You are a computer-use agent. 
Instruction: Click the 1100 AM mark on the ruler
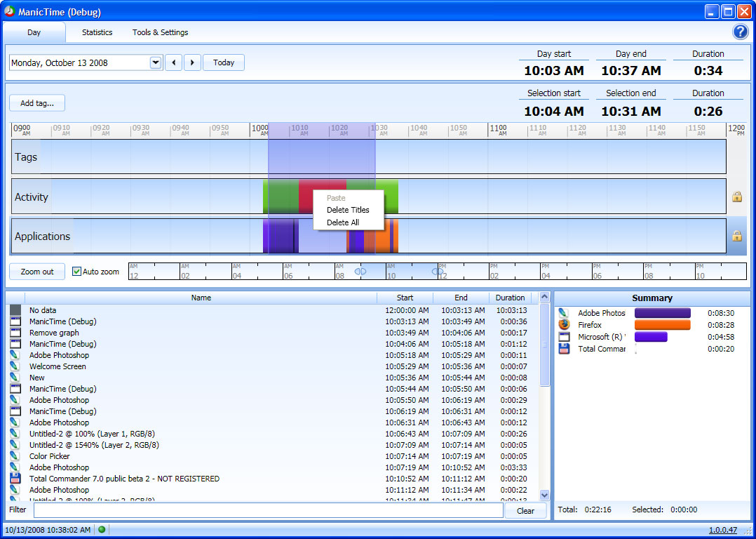tap(498, 129)
